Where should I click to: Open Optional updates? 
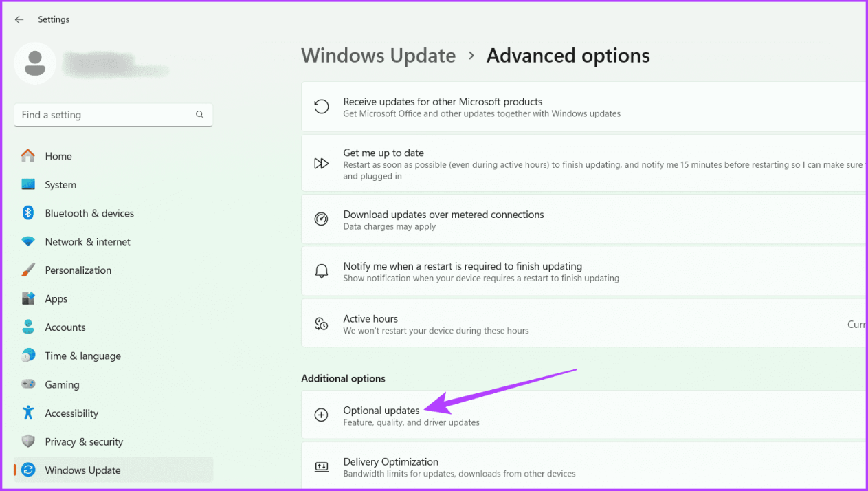[381, 411]
